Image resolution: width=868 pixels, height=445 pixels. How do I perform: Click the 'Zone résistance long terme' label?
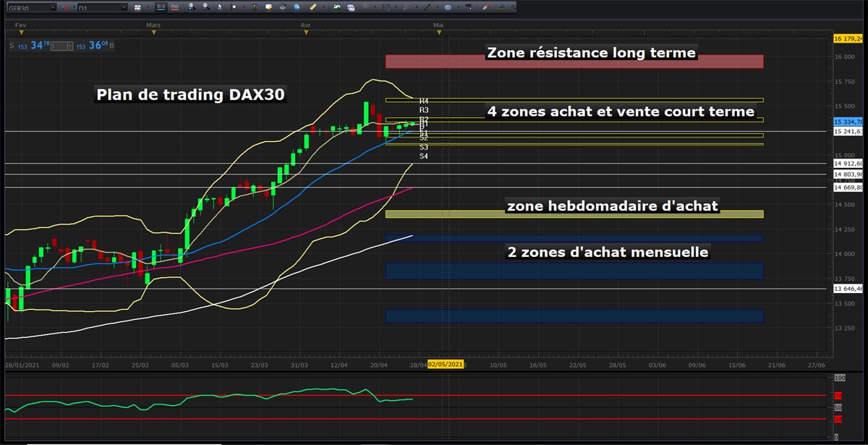pyautogui.click(x=591, y=53)
